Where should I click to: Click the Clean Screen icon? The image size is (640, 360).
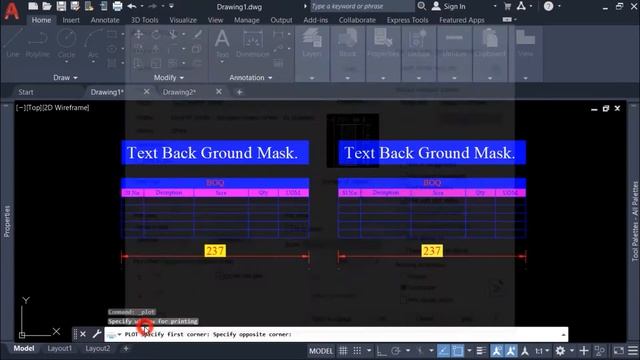point(619,351)
